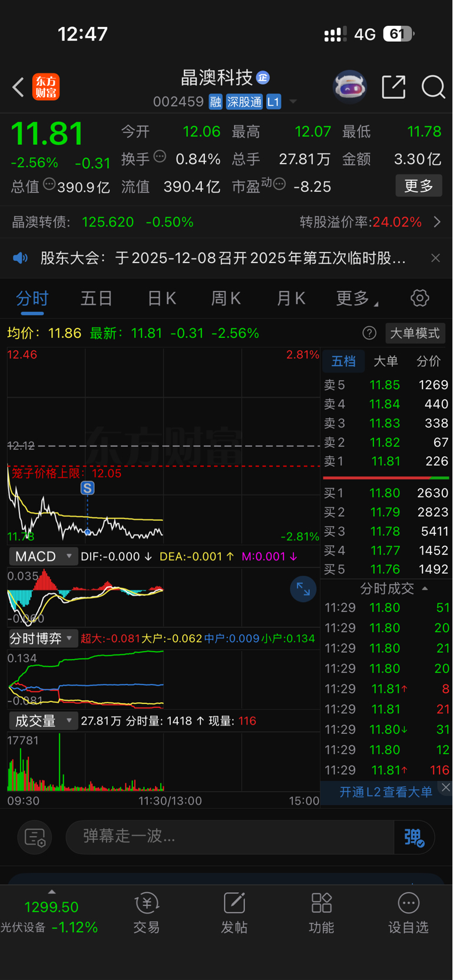The image size is (453, 980).
Task: Select the 五档 order book tab
Action: point(343,361)
